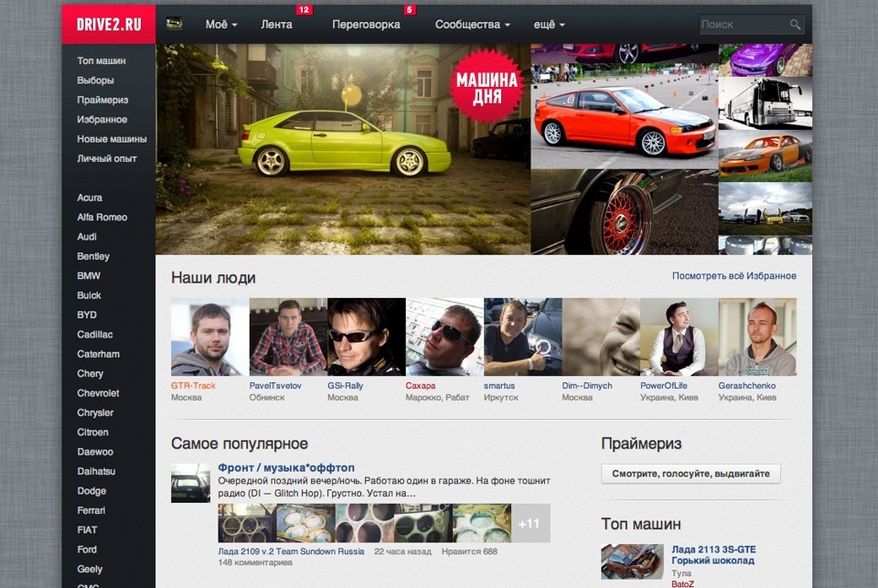Image resolution: width=878 pixels, height=588 pixels.
Task: Open Новые машины in sidebar
Action: click(x=112, y=139)
